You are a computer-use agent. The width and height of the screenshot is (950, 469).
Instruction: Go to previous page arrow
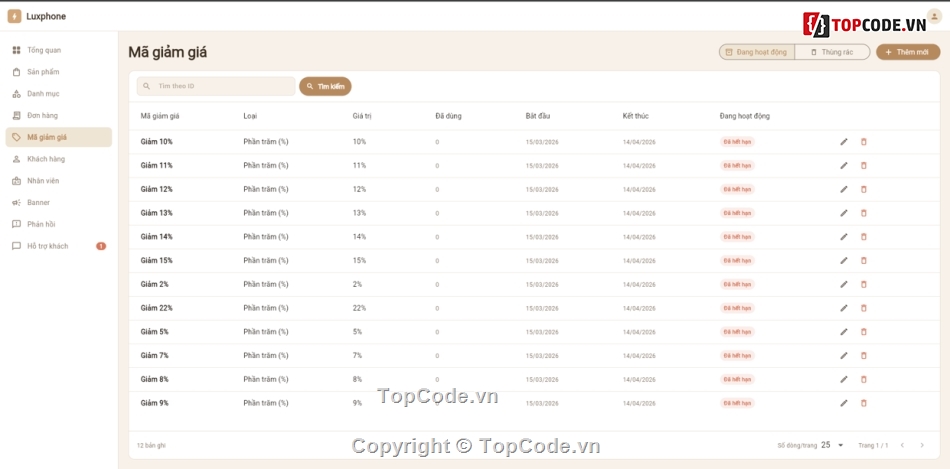click(902, 445)
